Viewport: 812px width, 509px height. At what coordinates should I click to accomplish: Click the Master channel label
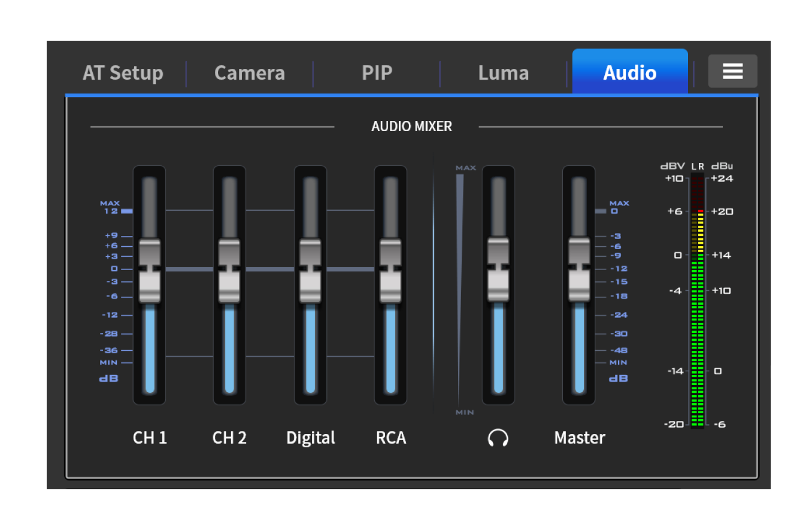click(x=579, y=438)
